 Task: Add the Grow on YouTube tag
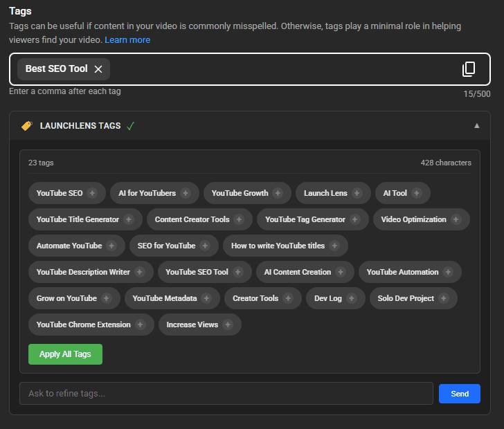point(107,298)
